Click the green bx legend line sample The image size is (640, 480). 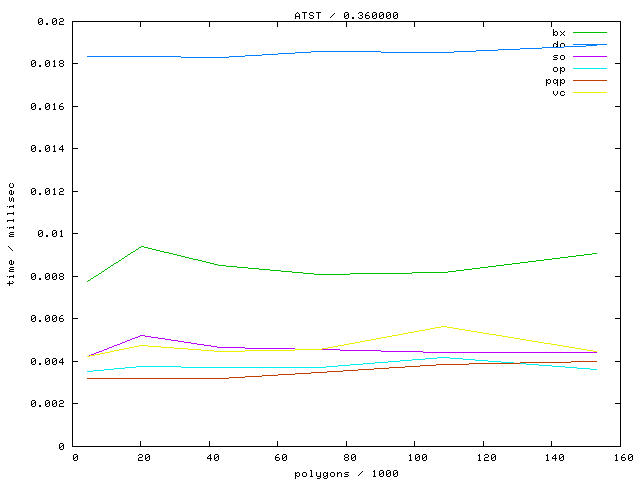click(x=590, y=33)
